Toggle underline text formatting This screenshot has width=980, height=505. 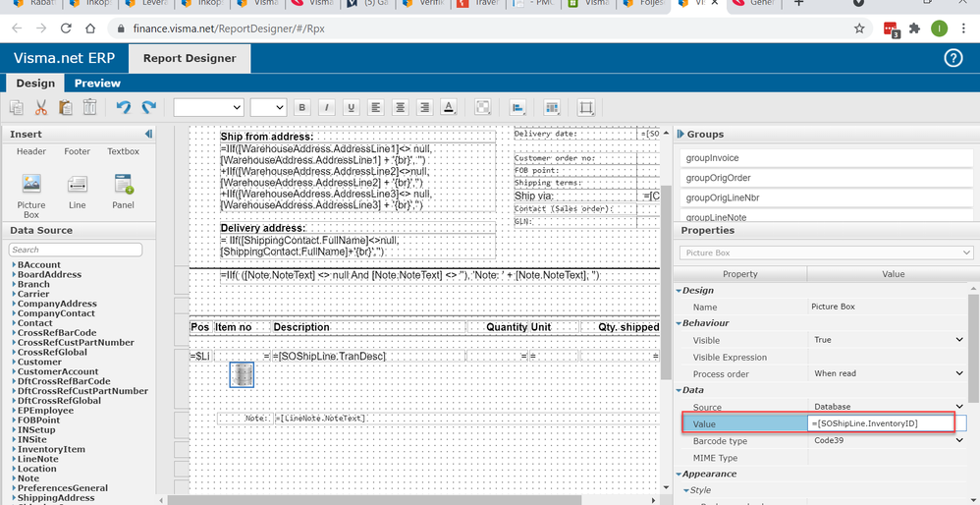[351, 107]
